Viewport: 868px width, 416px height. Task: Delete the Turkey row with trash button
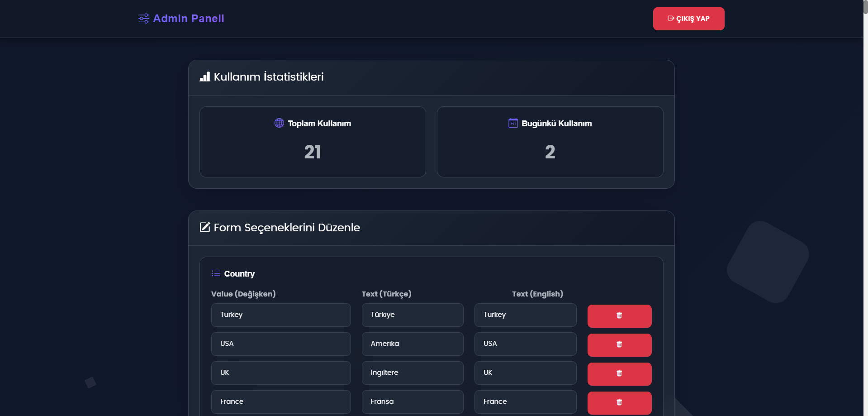tap(619, 316)
